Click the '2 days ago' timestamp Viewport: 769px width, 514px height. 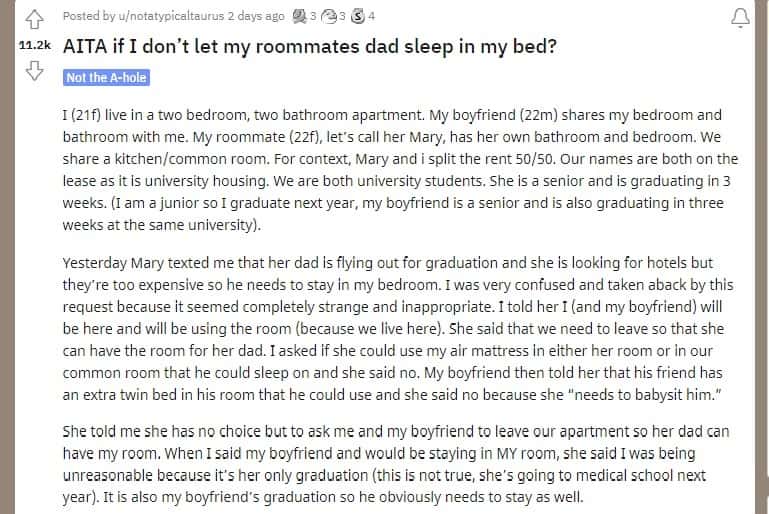(x=258, y=16)
